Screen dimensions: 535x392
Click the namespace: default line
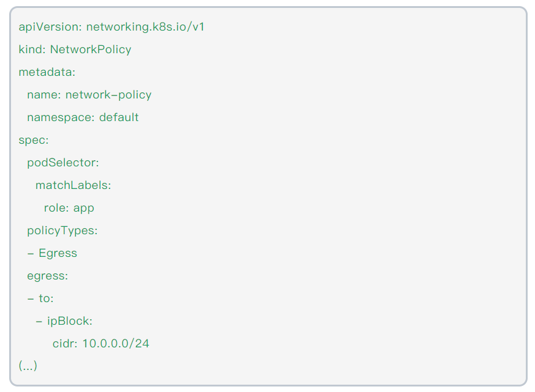click(x=83, y=117)
